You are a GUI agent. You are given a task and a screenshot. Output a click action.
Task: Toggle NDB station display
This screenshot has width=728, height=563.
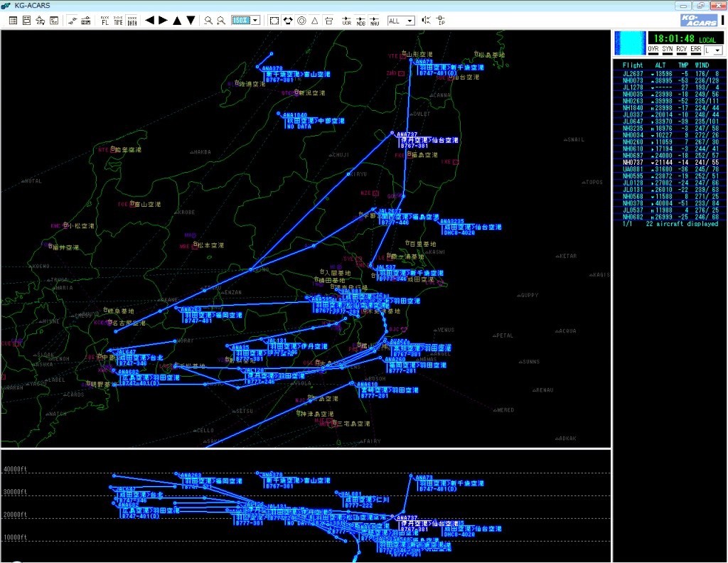(360, 21)
